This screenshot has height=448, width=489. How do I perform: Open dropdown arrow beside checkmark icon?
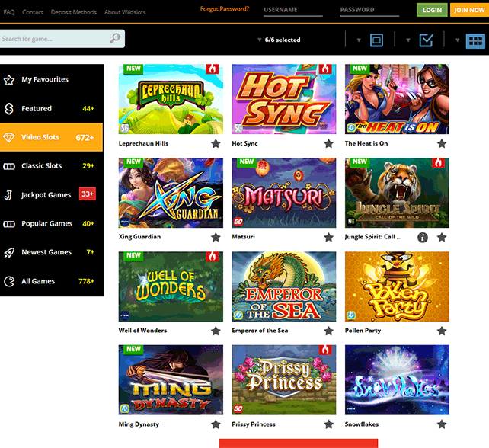tap(408, 40)
